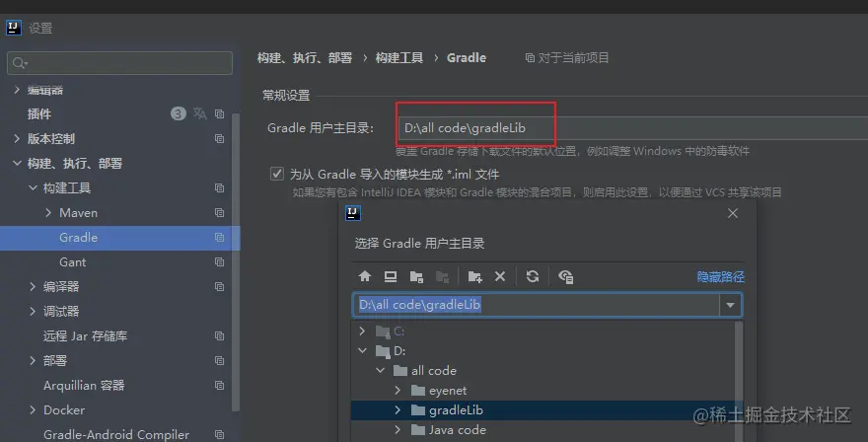Viewport: 868px width, 442px height.
Task: Click the project-level icon on Maven row
Action: pyautogui.click(x=219, y=213)
